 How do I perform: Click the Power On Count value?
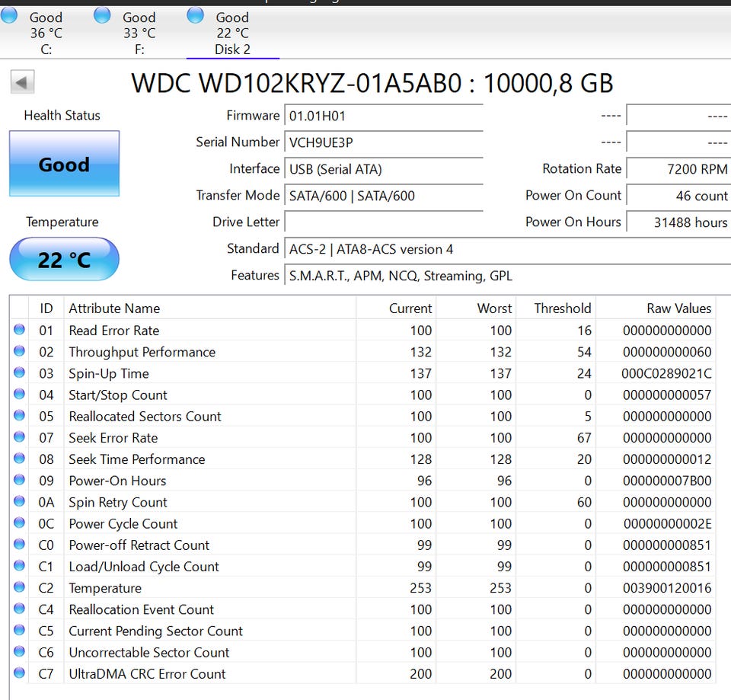pos(678,196)
